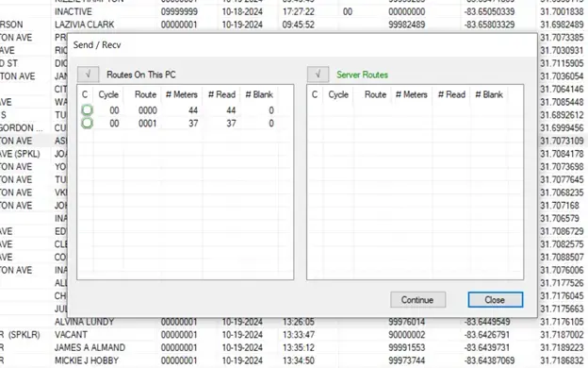Check the circle for route 0001
The width and height of the screenshot is (588, 368).
pos(87,124)
